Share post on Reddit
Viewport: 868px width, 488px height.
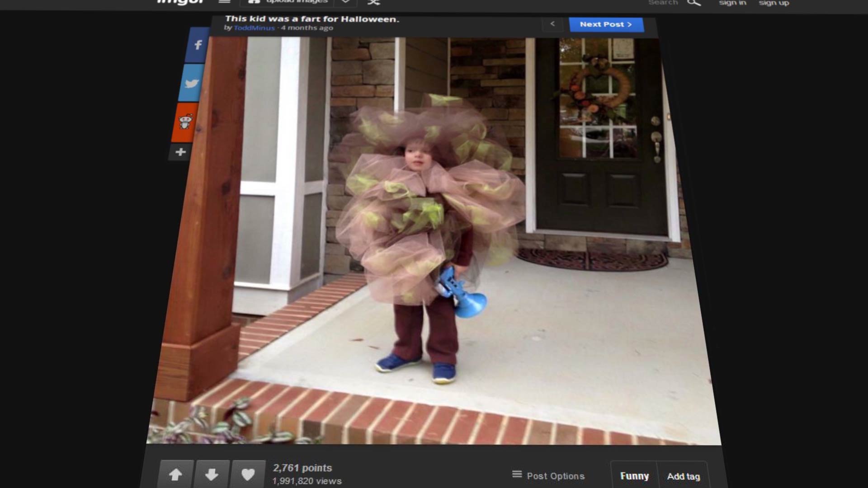click(x=185, y=122)
